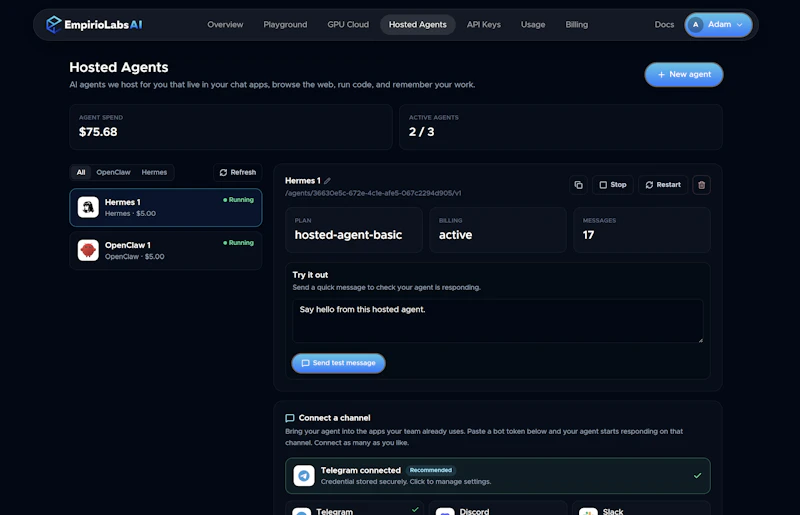This screenshot has width=800, height=515.
Task: Switch to the Playground tab
Action: pyautogui.click(x=285, y=24)
